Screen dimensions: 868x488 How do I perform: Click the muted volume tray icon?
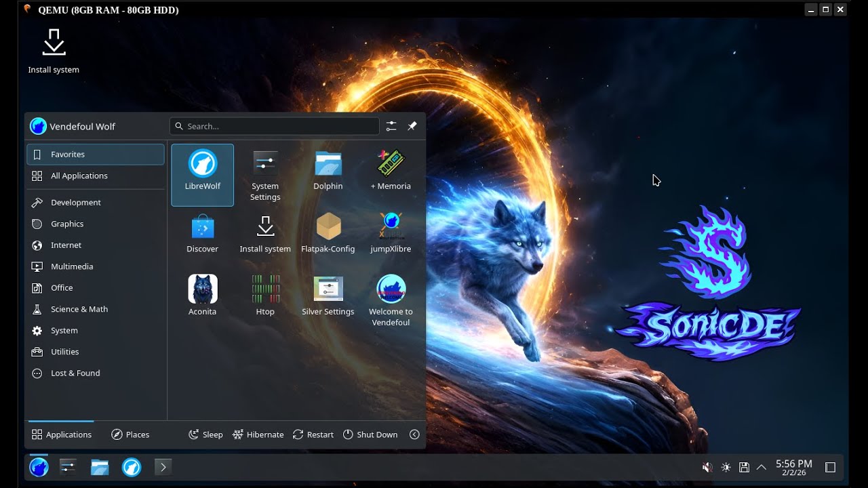point(707,467)
